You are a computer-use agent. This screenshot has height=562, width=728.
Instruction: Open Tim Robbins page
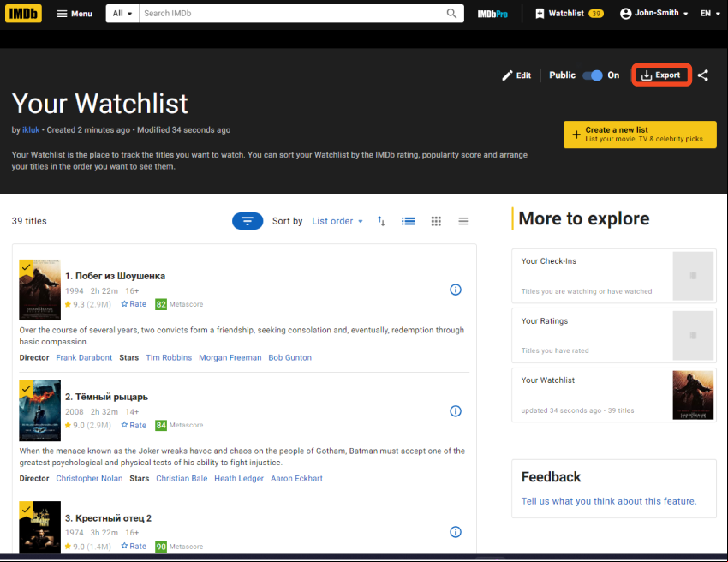pyautogui.click(x=169, y=357)
